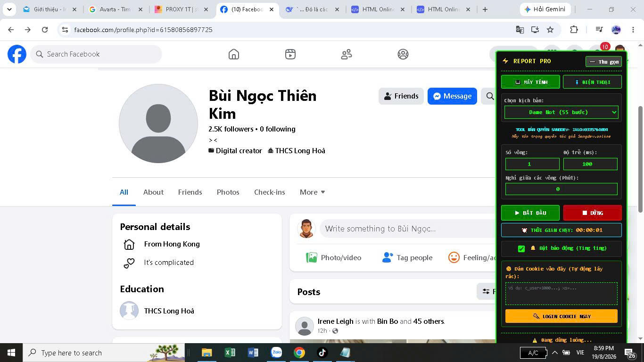Open the Friends people icon in navbar
Viewport: 644px width, 362px height.
point(347,54)
